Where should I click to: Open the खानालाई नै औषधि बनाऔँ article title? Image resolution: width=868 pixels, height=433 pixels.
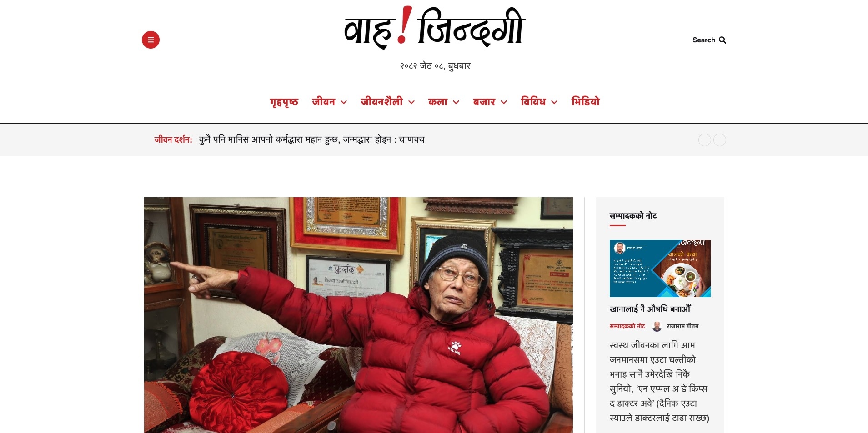point(650,309)
